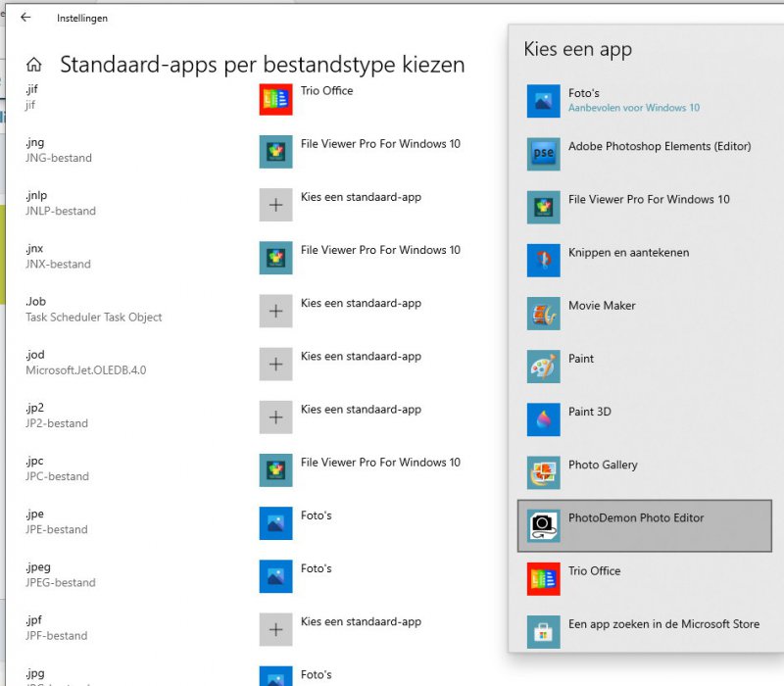Choose Photo Gallery entry
Image resolution: width=784 pixels, height=686 pixels.
[645, 472]
